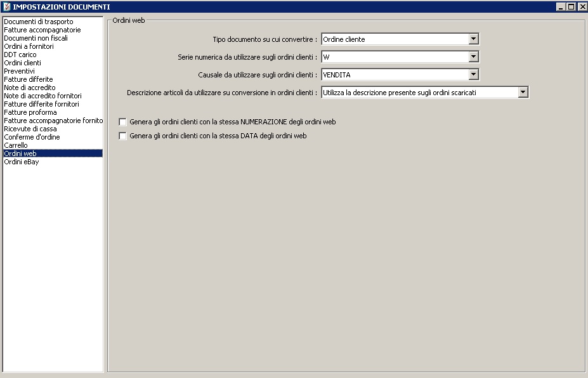This screenshot has height=378, width=588.
Task: Select Documenti non fiscali in list
Action: (53, 38)
